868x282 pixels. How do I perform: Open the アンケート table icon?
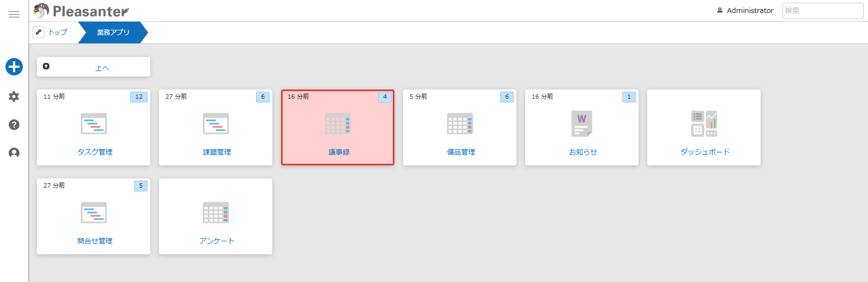coord(216,213)
